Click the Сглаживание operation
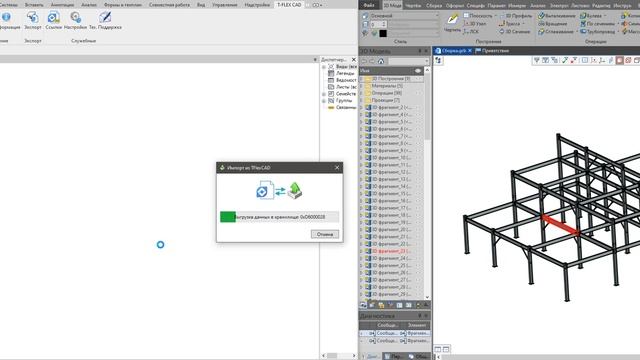The width and height of the screenshot is (640, 360). click(x=556, y=31)
